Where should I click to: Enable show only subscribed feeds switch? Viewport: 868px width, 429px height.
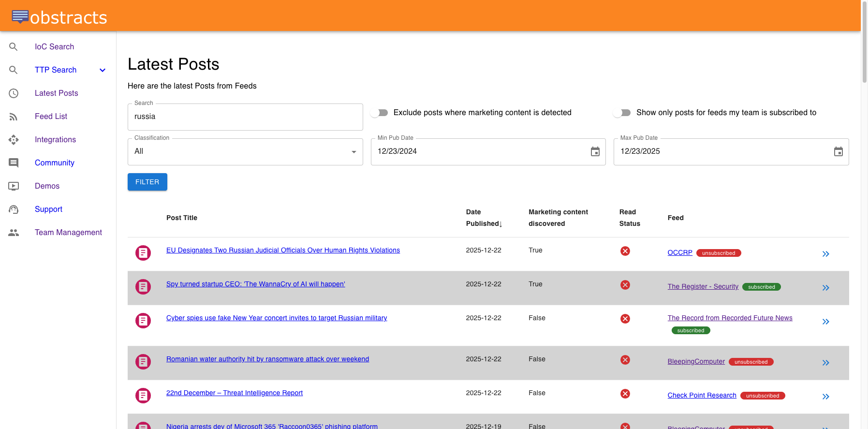[x=622, y=113]
